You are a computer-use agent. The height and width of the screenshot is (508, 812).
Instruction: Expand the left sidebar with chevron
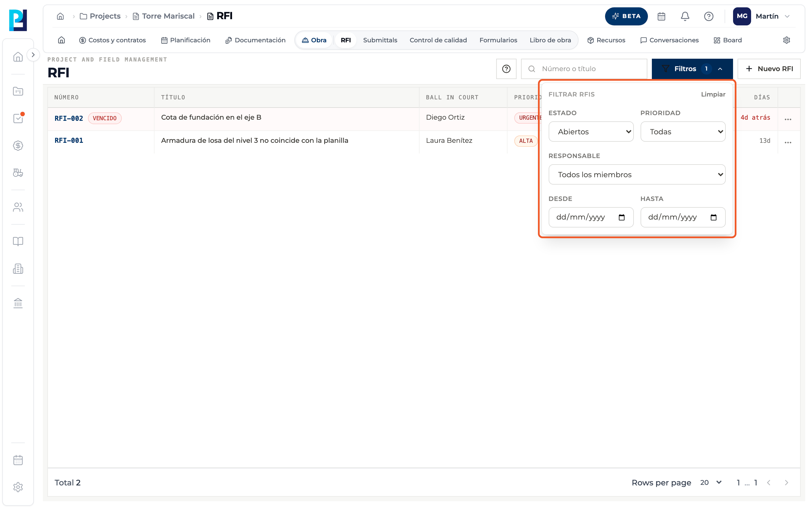(33, 54)
